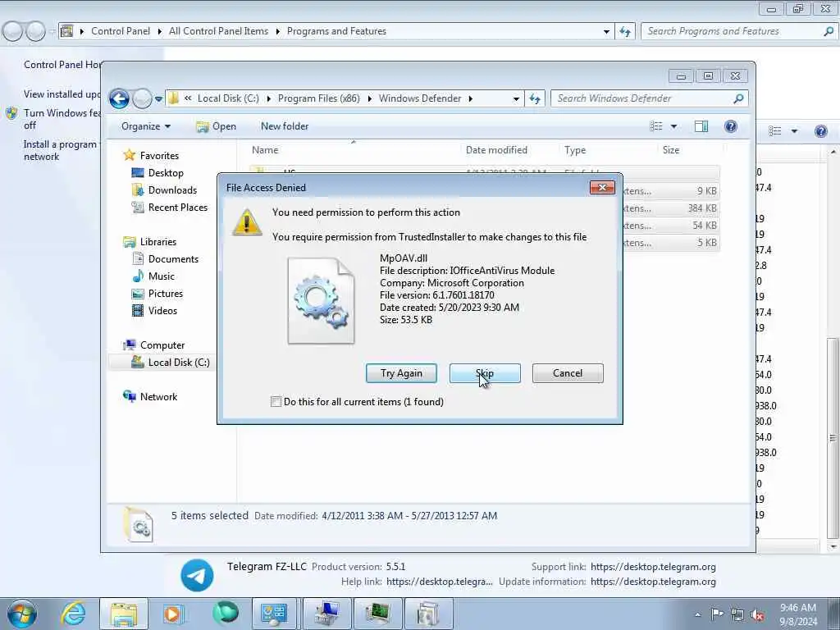This screenshot has width=840, height=630.
Task: Open recent locations dropdown in Explorer
Action: click(x=158, y=99)
